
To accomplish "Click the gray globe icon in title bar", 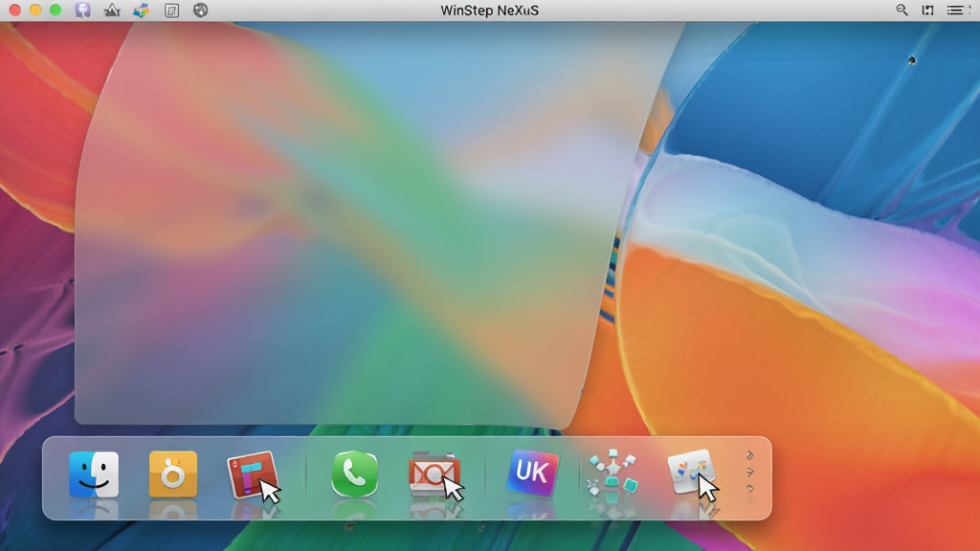I will coord(201,10).
